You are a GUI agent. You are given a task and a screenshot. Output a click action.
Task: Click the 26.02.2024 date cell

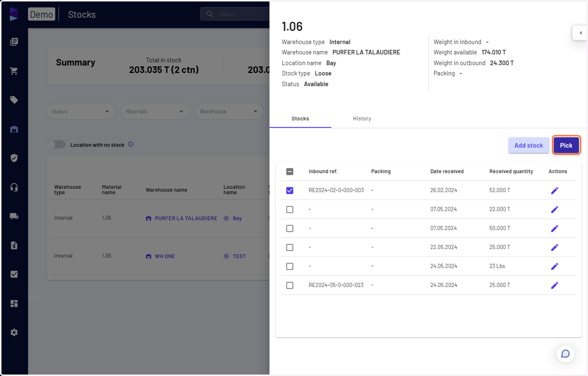click(x=443, y=190)
